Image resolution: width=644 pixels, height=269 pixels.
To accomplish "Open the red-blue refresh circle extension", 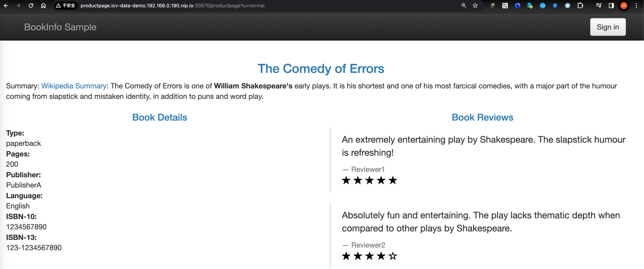I will click(568, 6).
